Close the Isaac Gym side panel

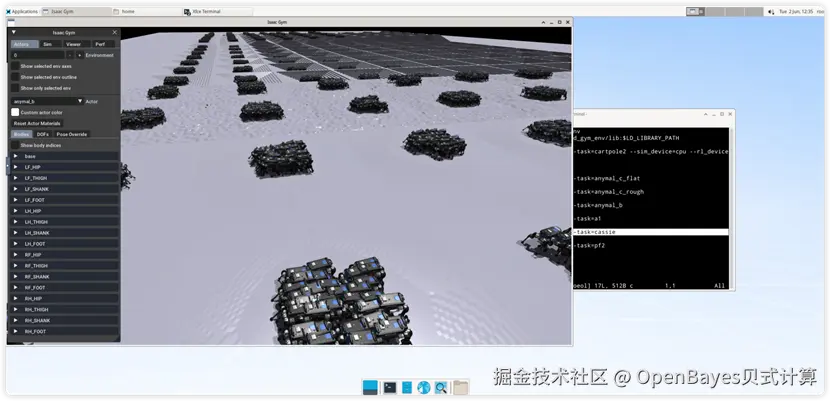click(x=114, y=32)
